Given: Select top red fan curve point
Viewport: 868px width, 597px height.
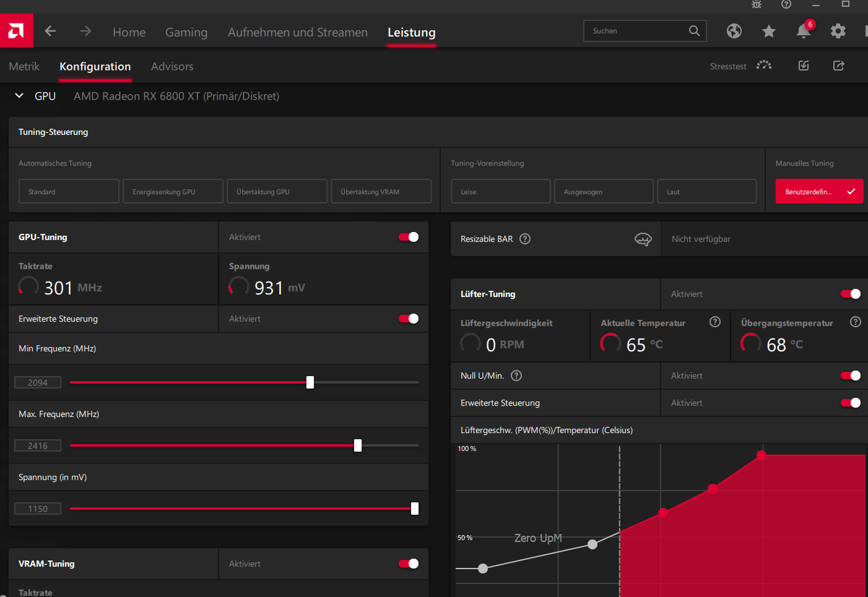Looking at the screenshot, I should point(762,455).
